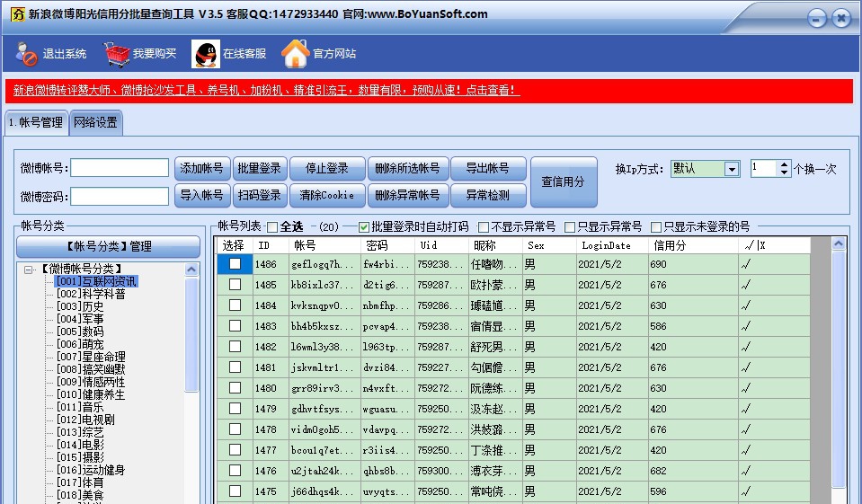The image size is (862, 504).
Task: Check the box for account ID 1484
Action: coord(235,305)
